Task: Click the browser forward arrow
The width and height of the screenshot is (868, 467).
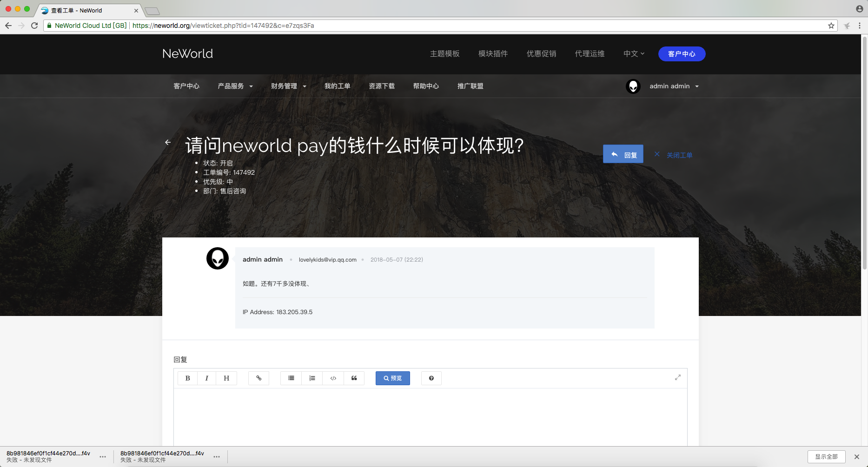Action: coord(21,26)
